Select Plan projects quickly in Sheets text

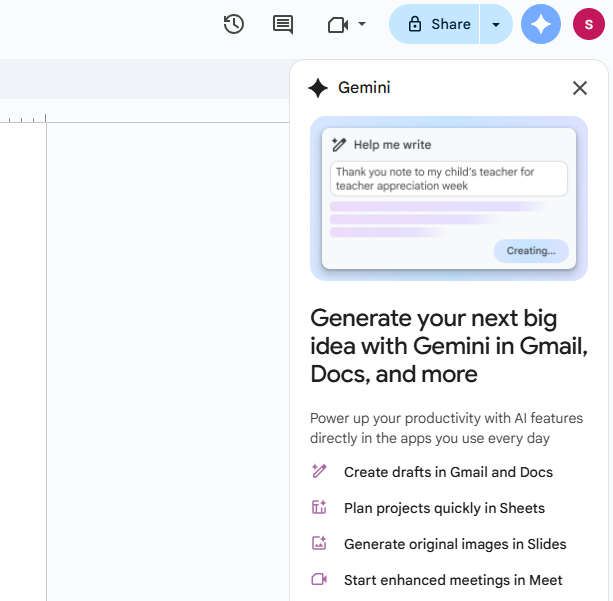(x=445, y=508)
